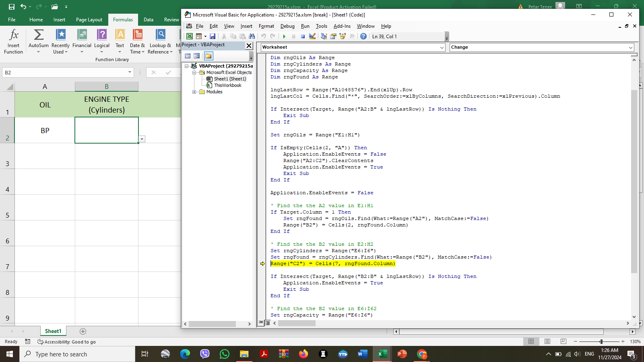Open the Insert object dropdown arrow in VBA toolbar
This screenshot has width=644, height=362.
[205, 36]
